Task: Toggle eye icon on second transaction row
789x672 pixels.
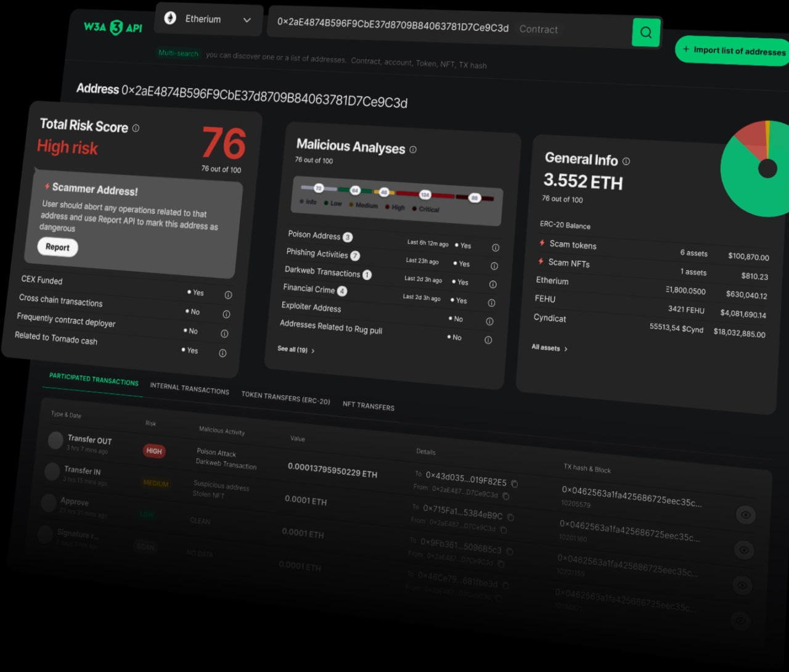Action: pyautogui.click(x=743, y=550)
